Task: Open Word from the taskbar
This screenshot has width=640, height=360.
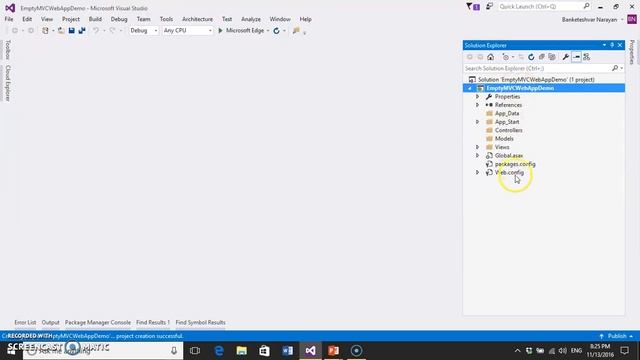Action: pos(287,350)
